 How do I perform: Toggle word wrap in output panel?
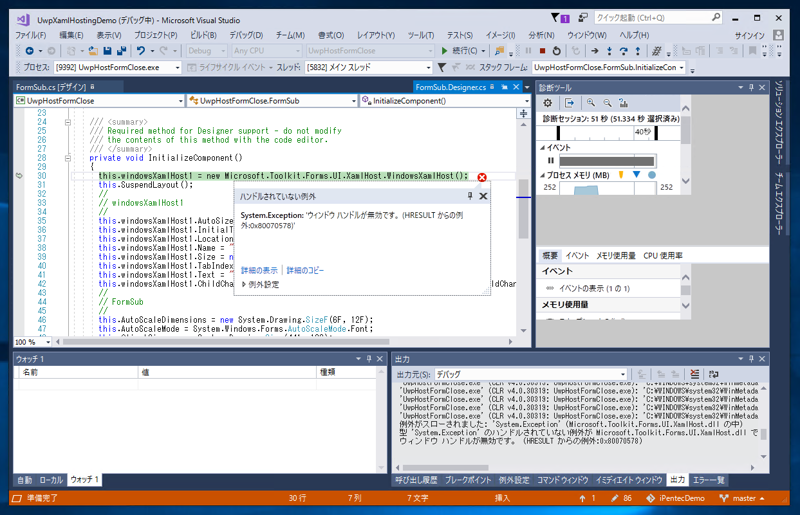(x=713, y=374)
